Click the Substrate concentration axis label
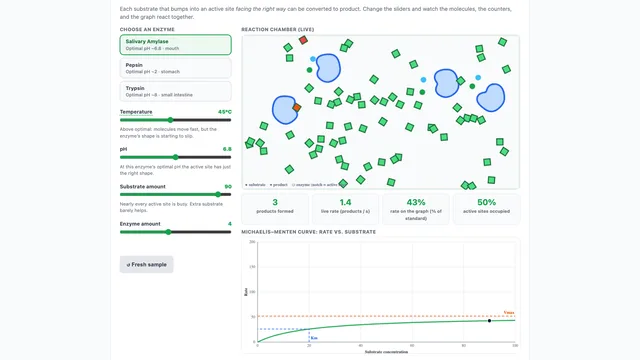 (x=386, y=352)
